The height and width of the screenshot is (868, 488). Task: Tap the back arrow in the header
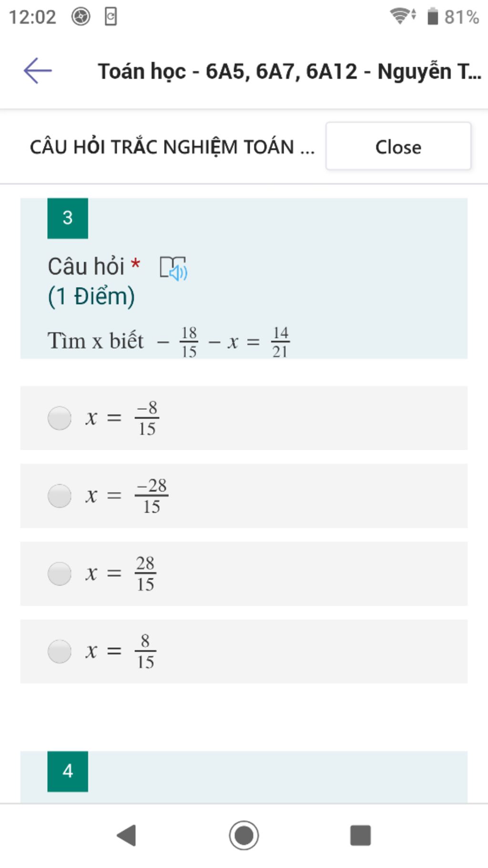(x=38, y=71)
